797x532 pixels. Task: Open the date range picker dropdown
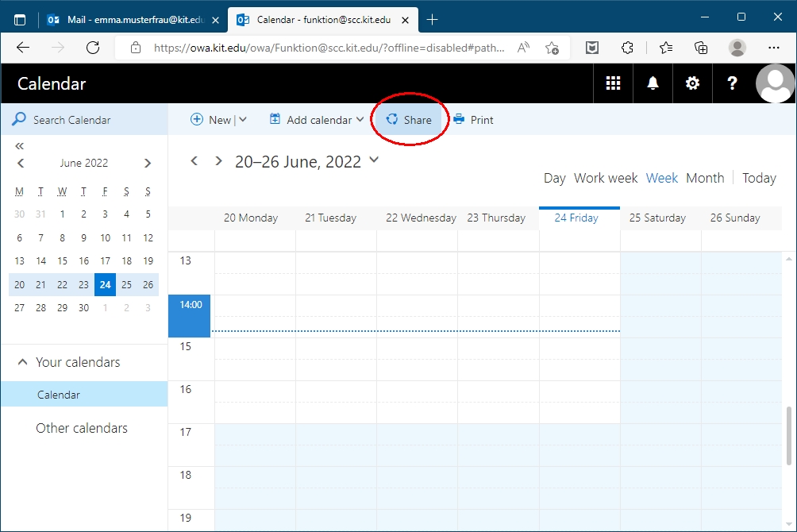coord(375,160)
